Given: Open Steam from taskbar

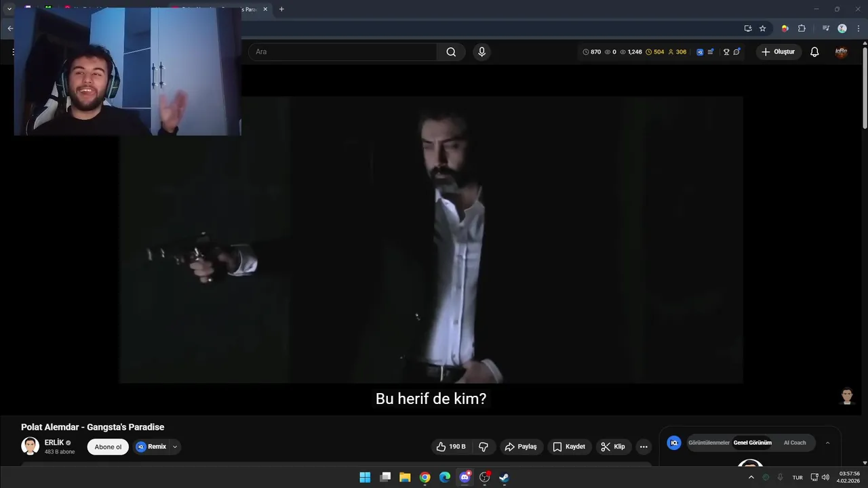Looking at the screenshot, I should 505,477.
